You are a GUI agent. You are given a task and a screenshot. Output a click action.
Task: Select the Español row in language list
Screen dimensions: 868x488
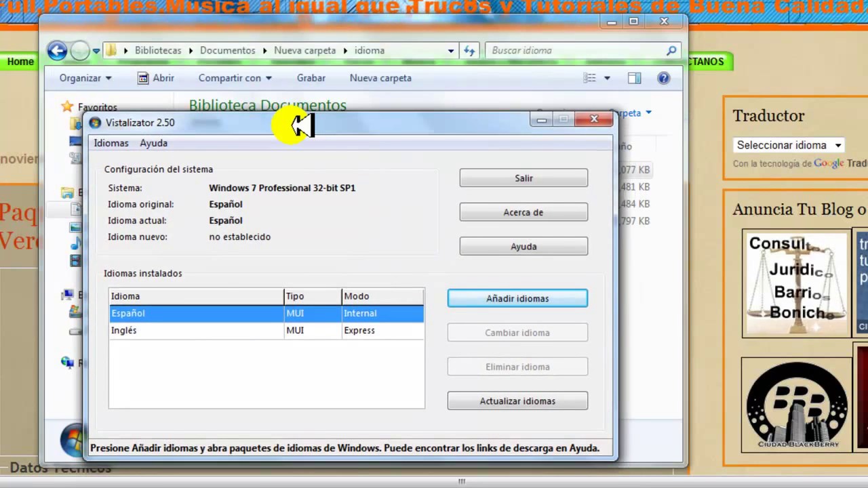coord(267,313)
